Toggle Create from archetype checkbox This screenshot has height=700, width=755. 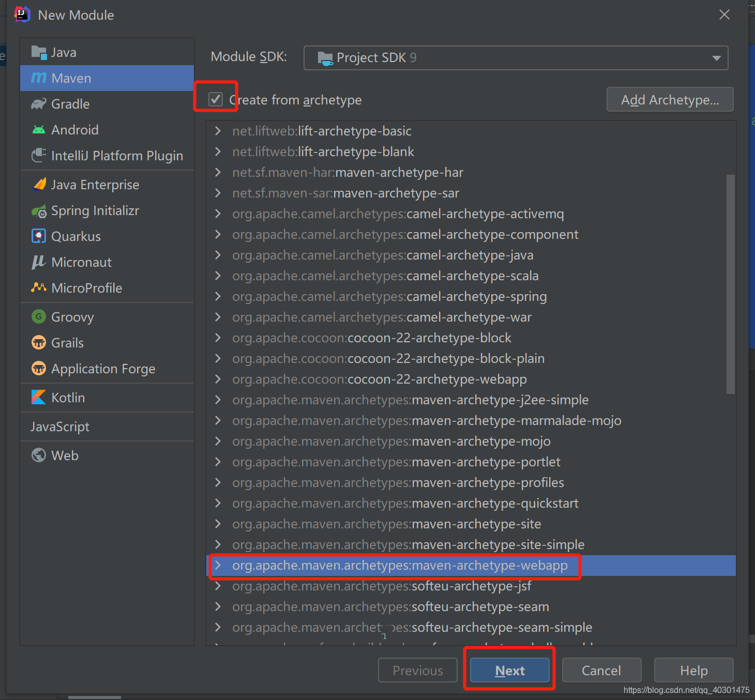(x=216, y=99)
